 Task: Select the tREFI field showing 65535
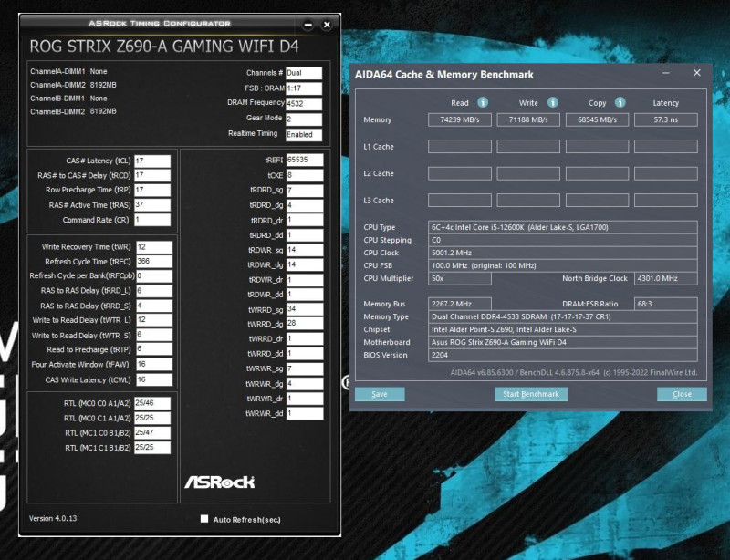point(305,161)
